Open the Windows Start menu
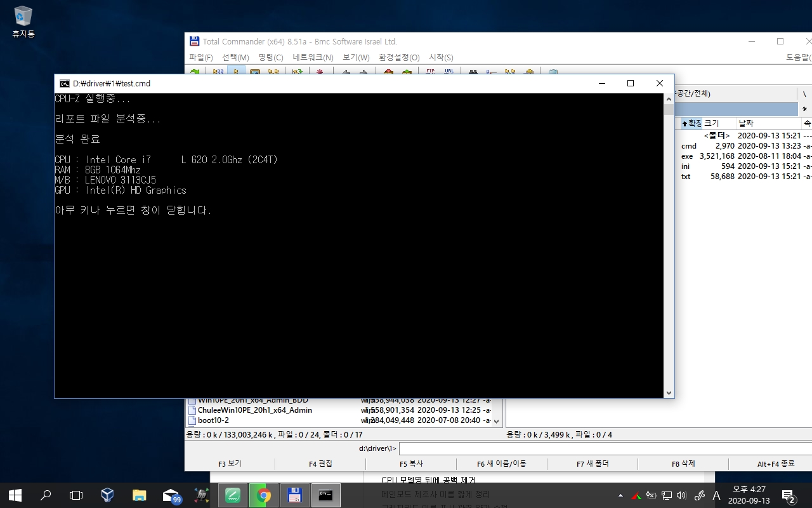The image size is (812, 508). tap(15, 495)
